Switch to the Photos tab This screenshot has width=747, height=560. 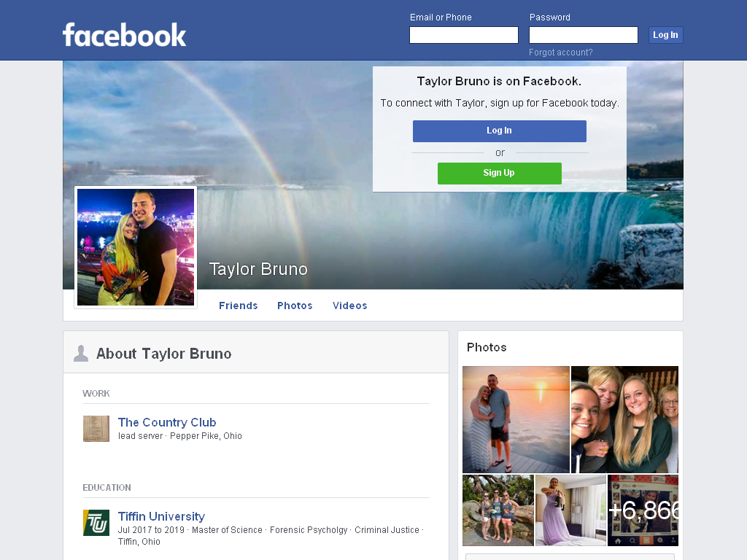click(295, 306)
